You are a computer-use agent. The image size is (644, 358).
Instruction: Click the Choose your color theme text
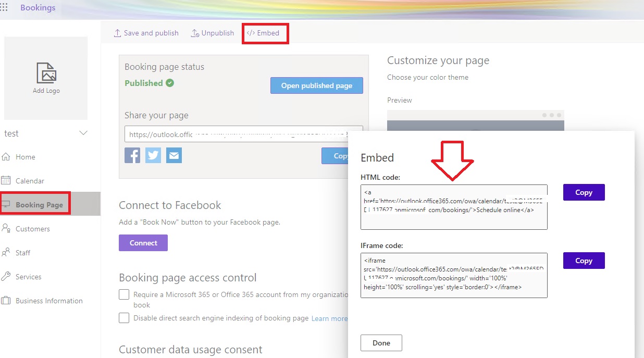[x=428, y=77]
